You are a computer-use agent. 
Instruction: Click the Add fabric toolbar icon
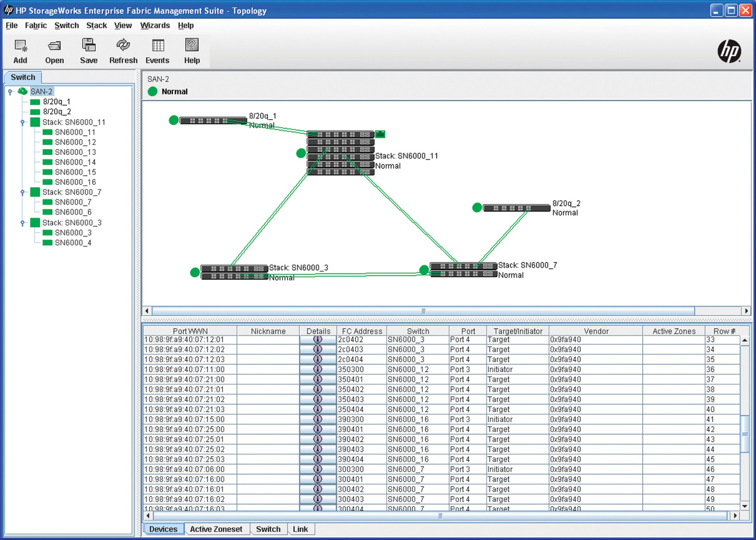(20, 46)
